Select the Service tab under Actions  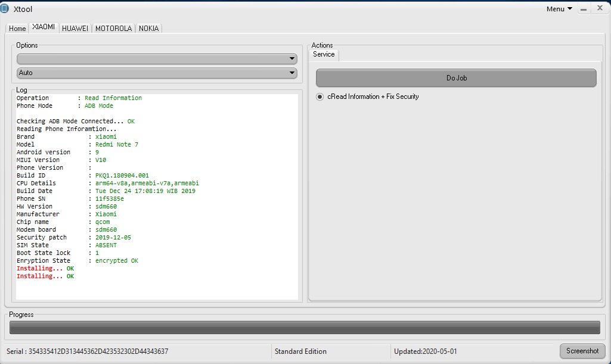point(324,54)
